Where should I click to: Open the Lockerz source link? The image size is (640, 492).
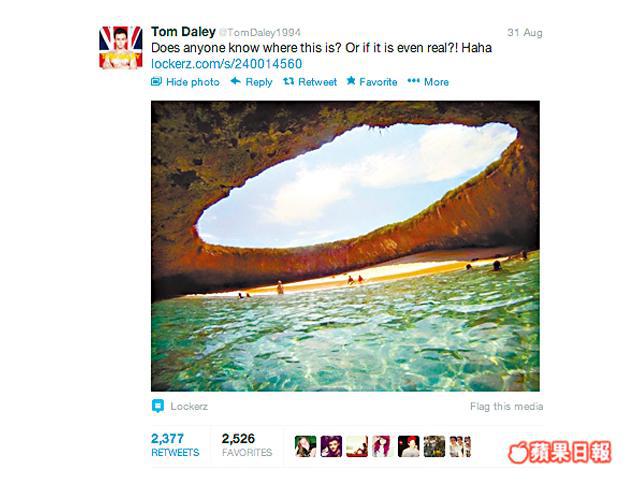tap(189, 406)
